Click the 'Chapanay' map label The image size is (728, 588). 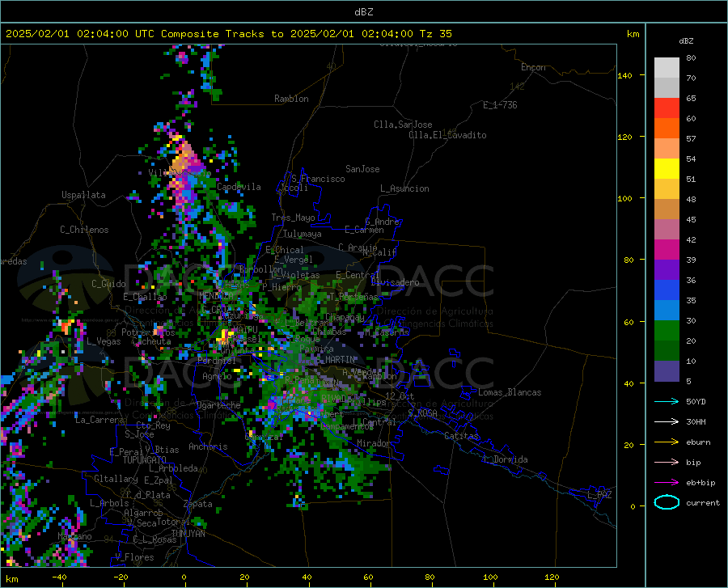[345, 317]
